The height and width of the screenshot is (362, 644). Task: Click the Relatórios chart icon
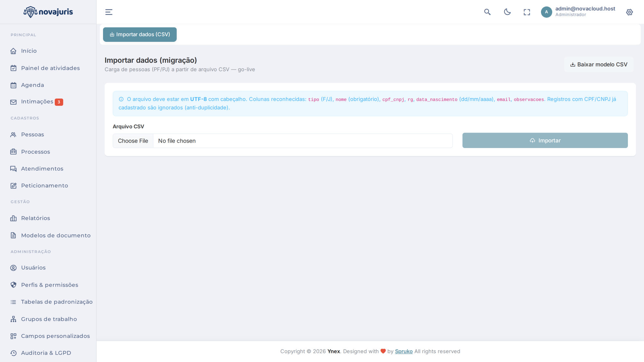tap(13, 218)
